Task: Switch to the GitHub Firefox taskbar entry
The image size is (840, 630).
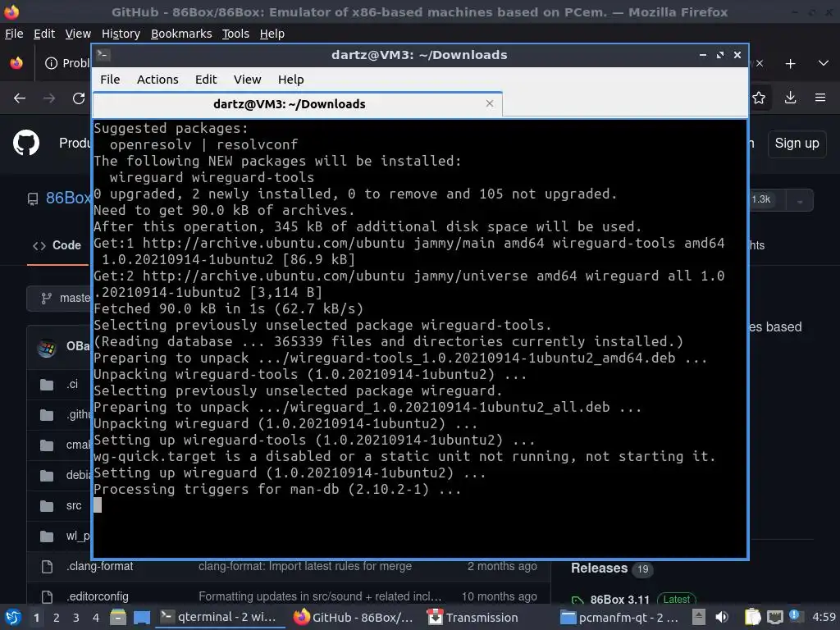Action: point(353,617)
